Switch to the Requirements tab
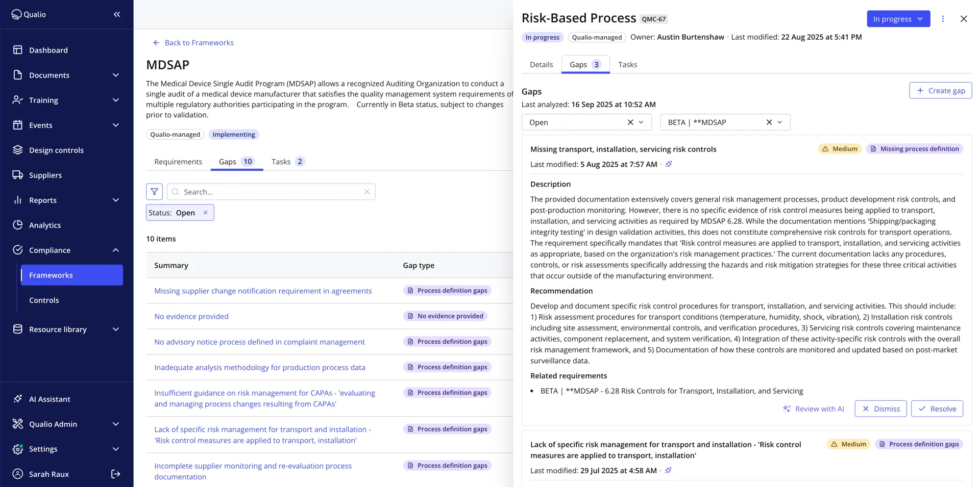The image size is (980, 487). [178, 162]
